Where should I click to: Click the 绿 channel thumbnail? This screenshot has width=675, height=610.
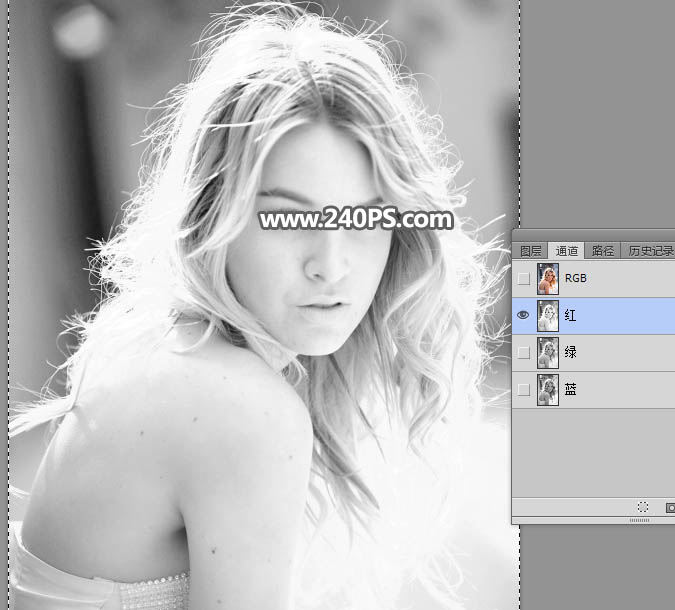[x=548, y=353]
